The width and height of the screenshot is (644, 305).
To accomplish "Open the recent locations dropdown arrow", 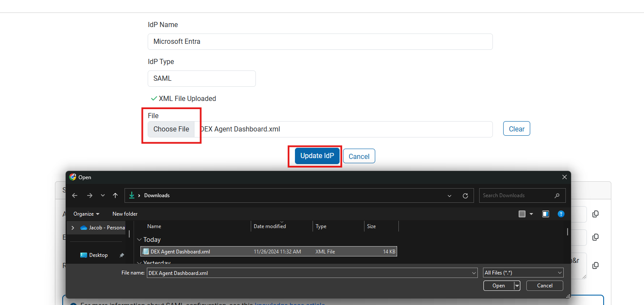I will click(103, 195).
